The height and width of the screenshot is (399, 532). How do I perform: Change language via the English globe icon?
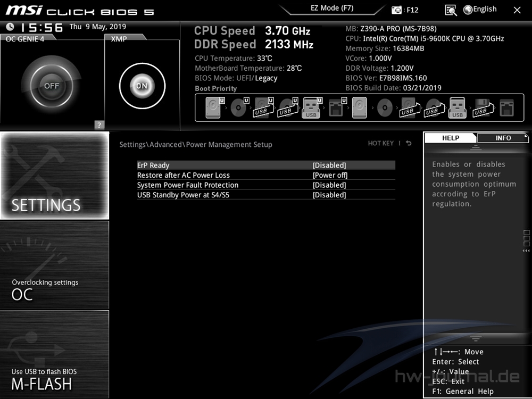[x=468, y=10]
